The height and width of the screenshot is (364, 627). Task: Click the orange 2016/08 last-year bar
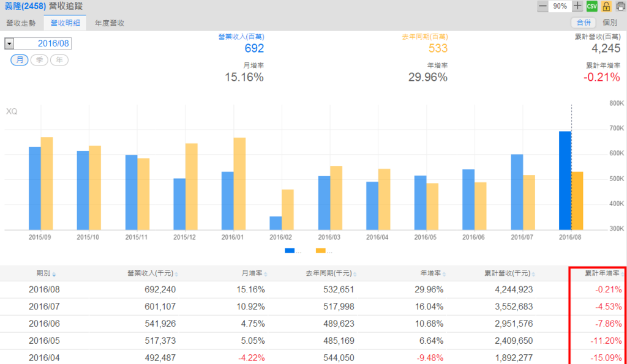point(577,201)
